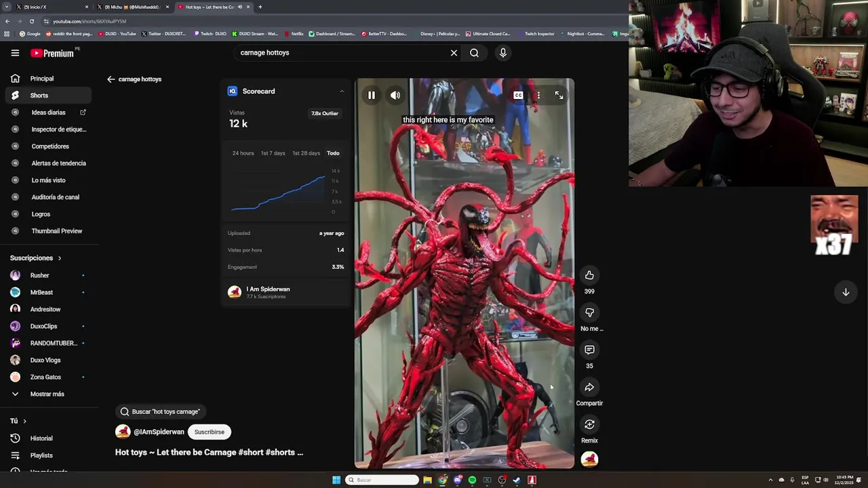
Task: Run search with the magnifier button
Action: (474, 53)
